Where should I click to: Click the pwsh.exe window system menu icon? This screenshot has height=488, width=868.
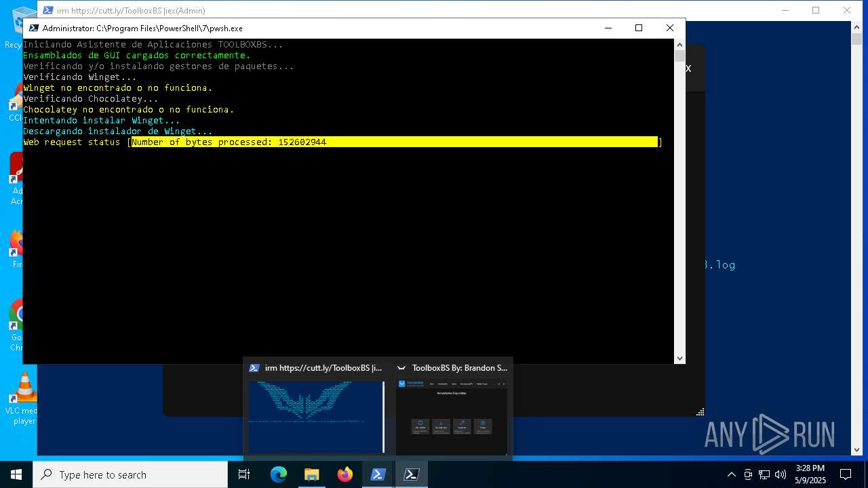pyautogui.click(x=33, y=28)
